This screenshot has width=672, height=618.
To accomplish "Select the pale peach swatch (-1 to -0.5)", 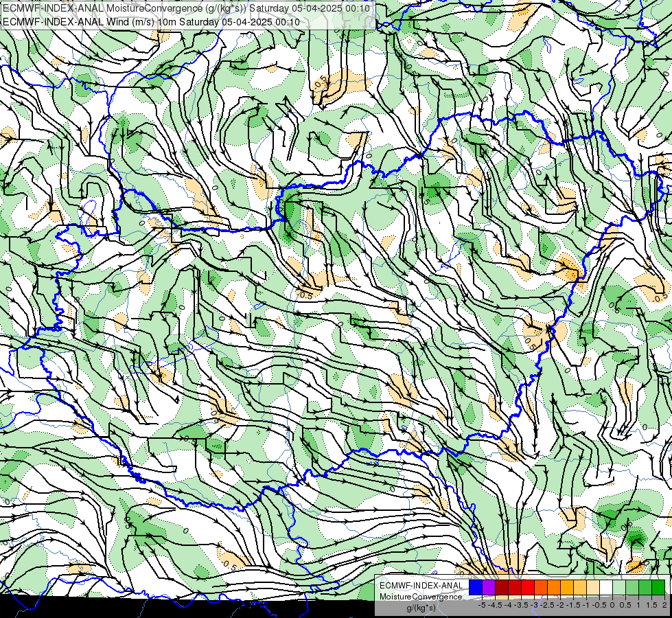I will (592, 587).
